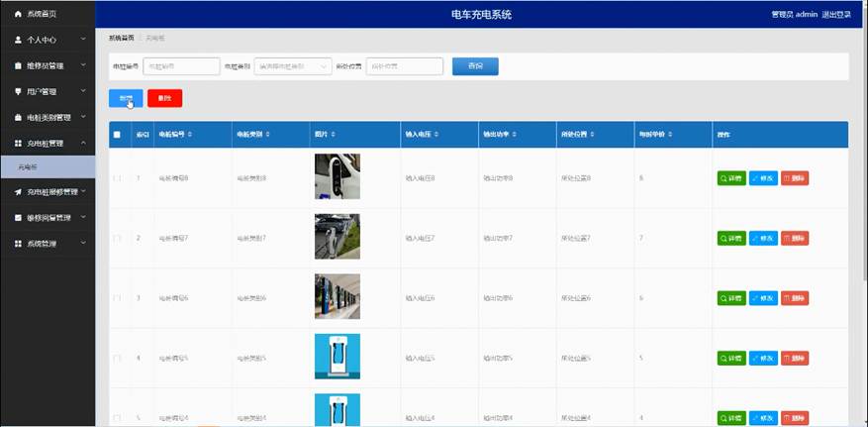
Task: Sort by 电桩编号 column arrows
Action: [190, 134]
